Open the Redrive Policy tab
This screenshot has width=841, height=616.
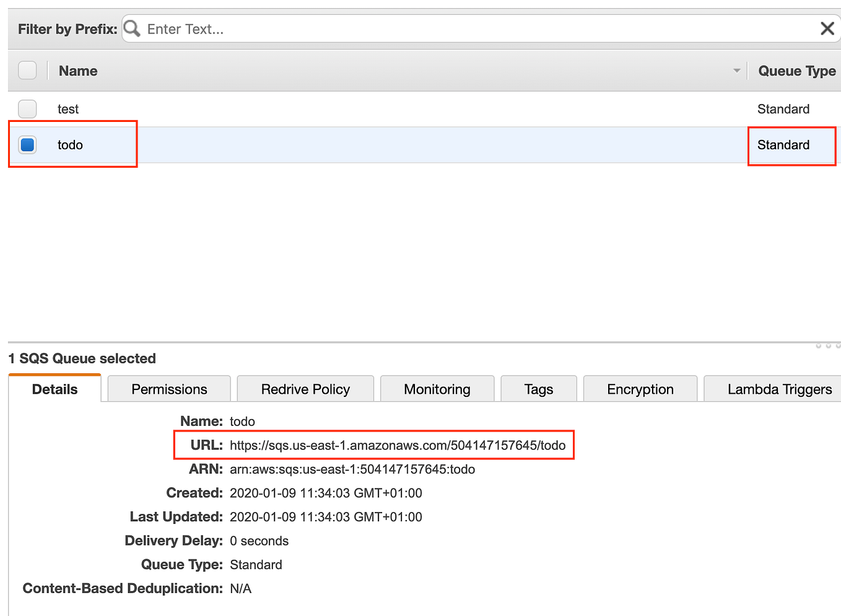click(x=305, y=389)
